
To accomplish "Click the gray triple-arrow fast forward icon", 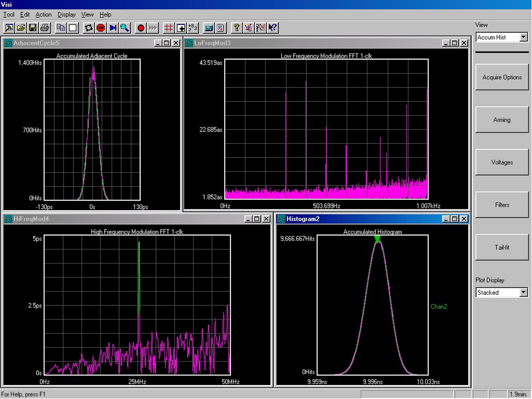I will (x=153, y=28).
